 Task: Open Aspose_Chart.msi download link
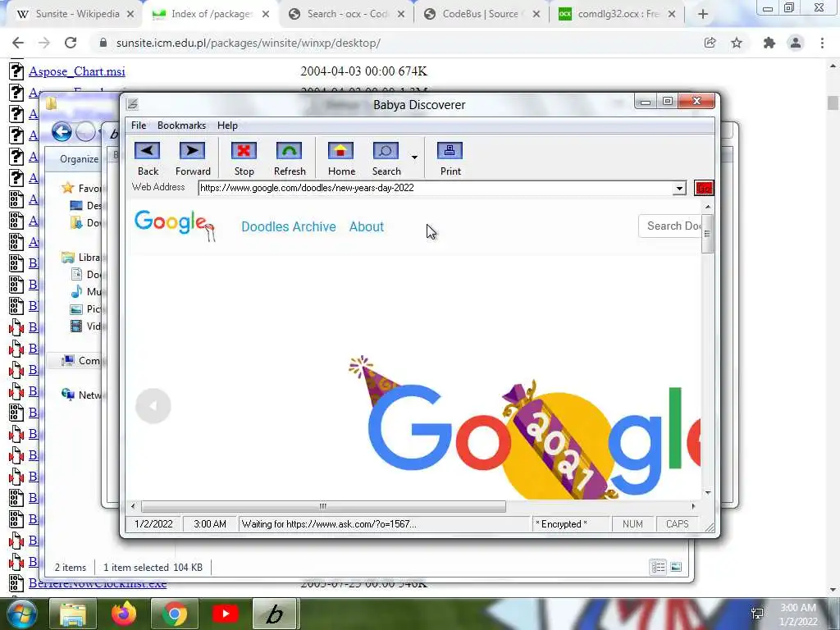click(x=77, y=71)
